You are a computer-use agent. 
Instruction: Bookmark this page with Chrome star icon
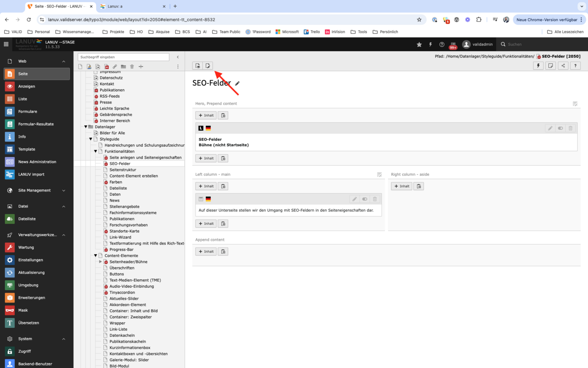pos(419,20)
